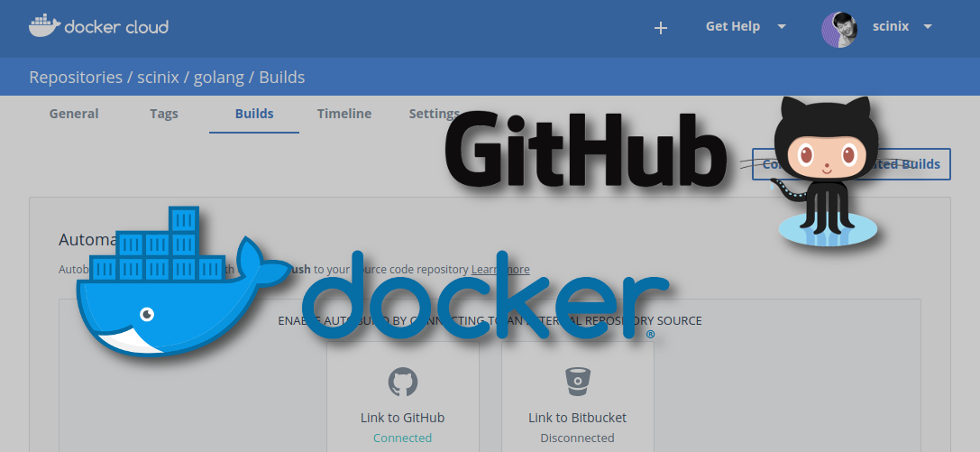Image resolution: width=980 pixels, height=452 pixels.
Task: Click the Disconnected status text
Action: point(578,438)
